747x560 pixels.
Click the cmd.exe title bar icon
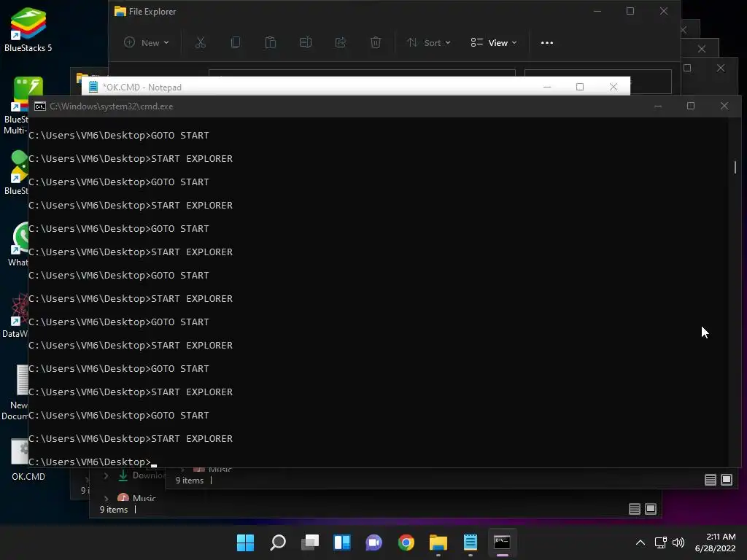coord(40,106)
